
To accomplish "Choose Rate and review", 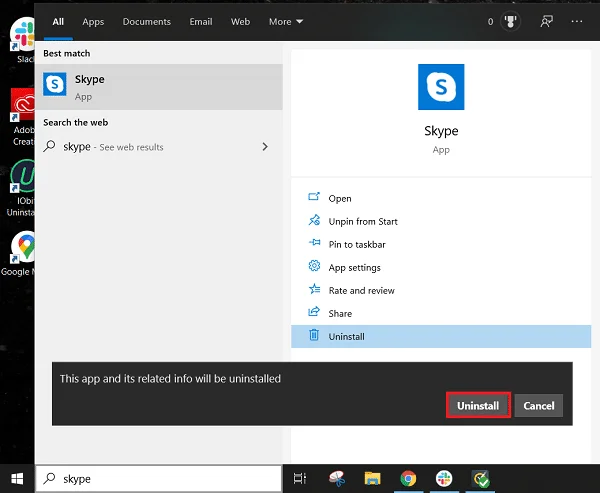I will coord(441,290).
